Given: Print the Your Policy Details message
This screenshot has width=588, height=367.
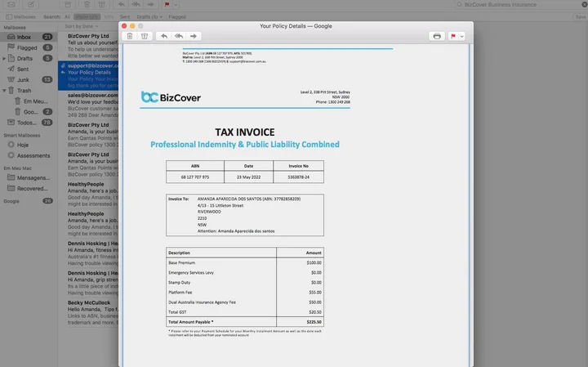Looking at the screenshot, I should point(437,36).
